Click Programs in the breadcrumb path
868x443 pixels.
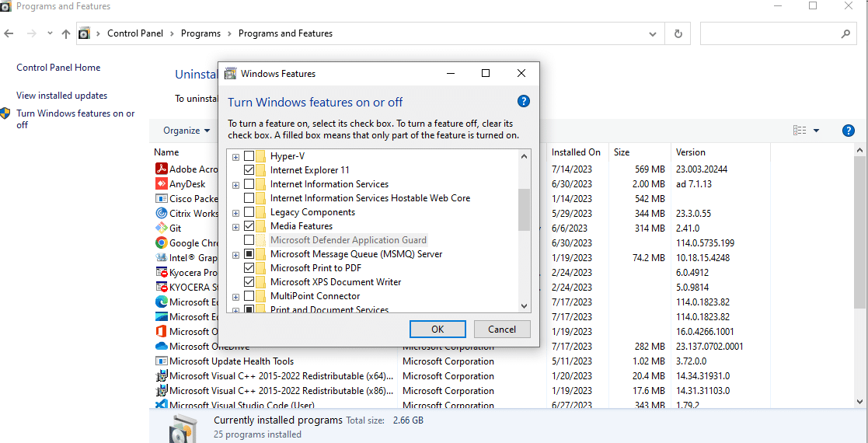point(201,33)
